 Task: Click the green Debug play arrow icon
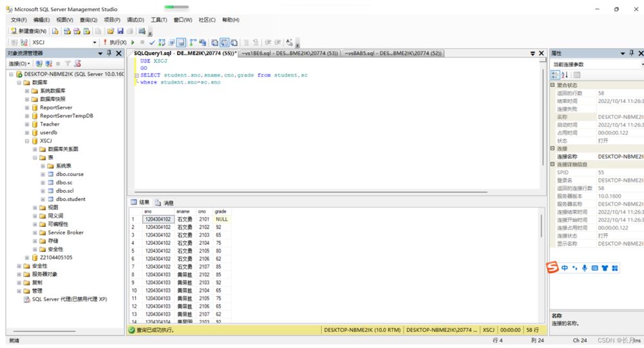133,43
